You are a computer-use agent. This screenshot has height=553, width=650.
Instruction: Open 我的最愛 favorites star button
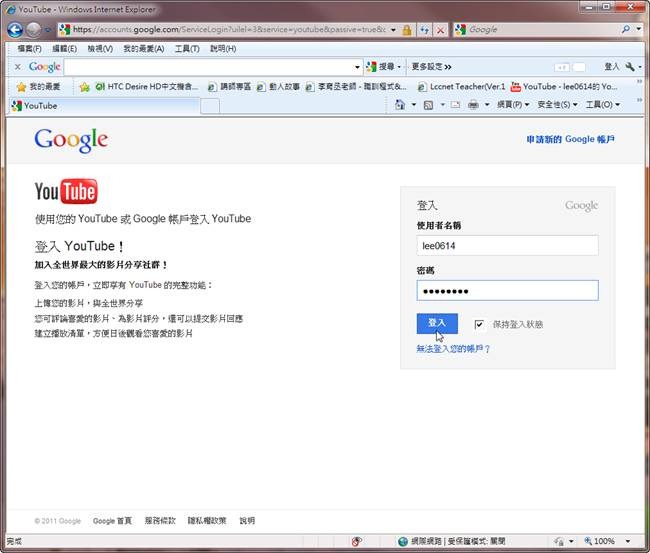pos(39,87)
